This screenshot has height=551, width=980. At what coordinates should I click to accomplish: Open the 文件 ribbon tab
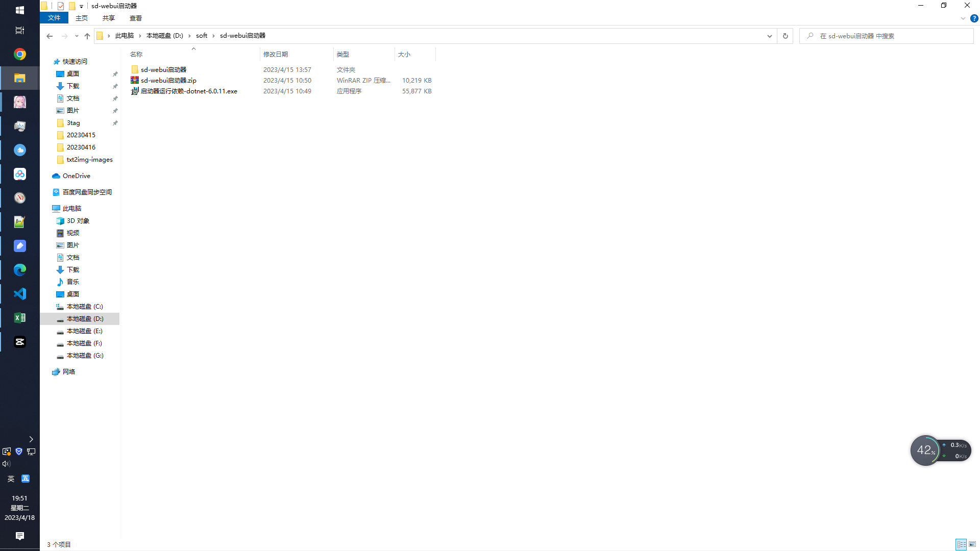click(54, 18)
